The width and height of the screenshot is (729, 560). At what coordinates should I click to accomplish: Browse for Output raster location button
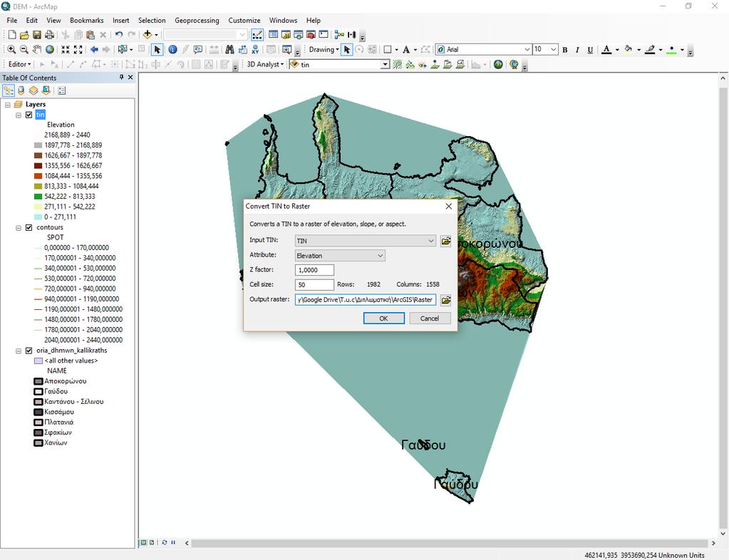tap(445, 300)
